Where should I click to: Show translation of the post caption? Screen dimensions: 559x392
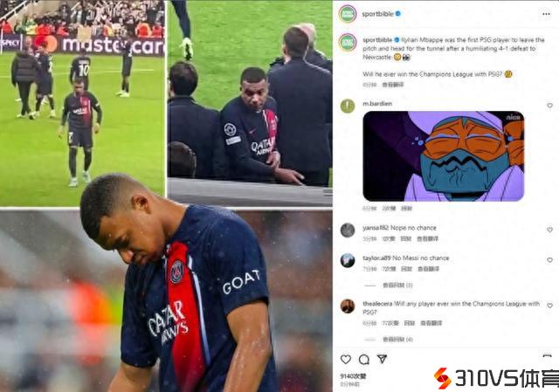click(392, 85)
